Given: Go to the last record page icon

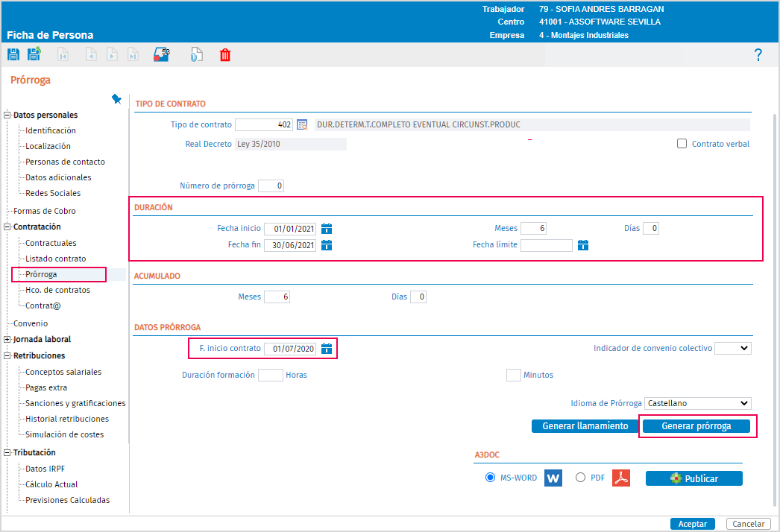Looking at the screenshot, I should coord(133,54).
